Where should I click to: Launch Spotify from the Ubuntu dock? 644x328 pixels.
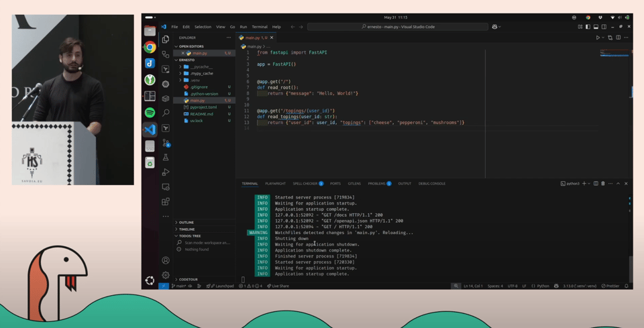click(150, 113)
